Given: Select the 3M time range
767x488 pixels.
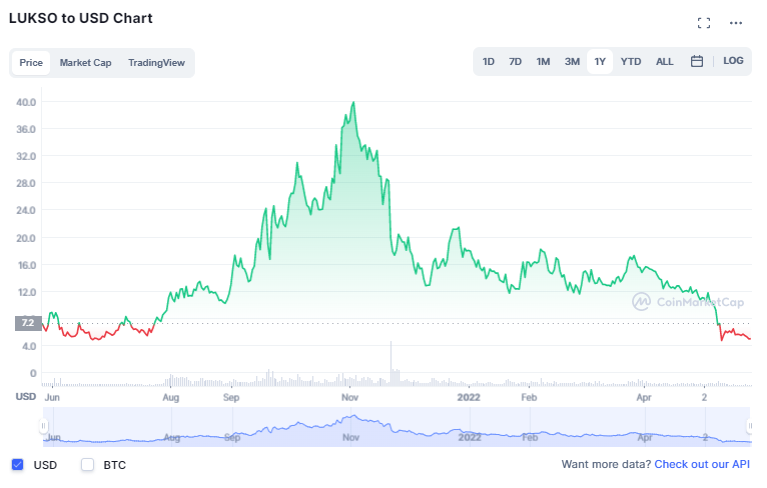Looking at the screenshot, I should point(572,62).
